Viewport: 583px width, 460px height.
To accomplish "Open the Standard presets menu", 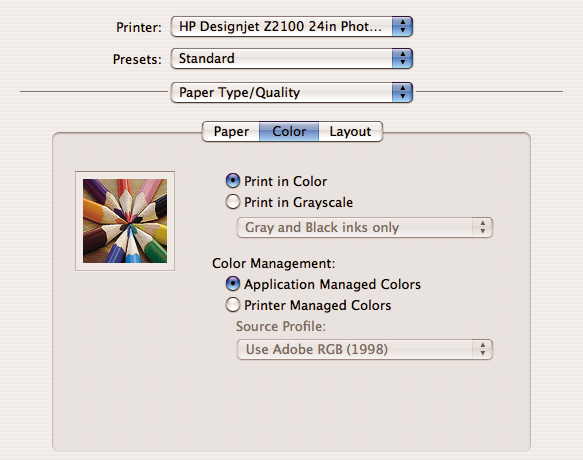I will point(292,58).
